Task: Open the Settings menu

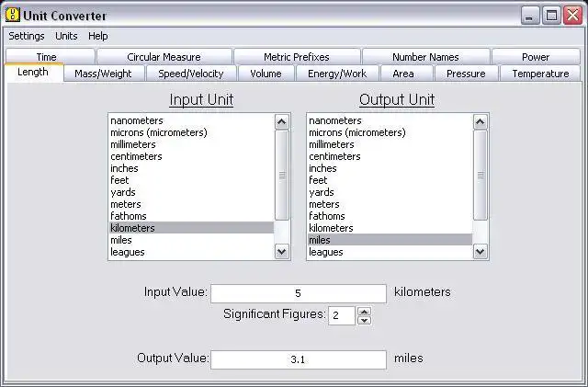Action: [x=27, y=36]
